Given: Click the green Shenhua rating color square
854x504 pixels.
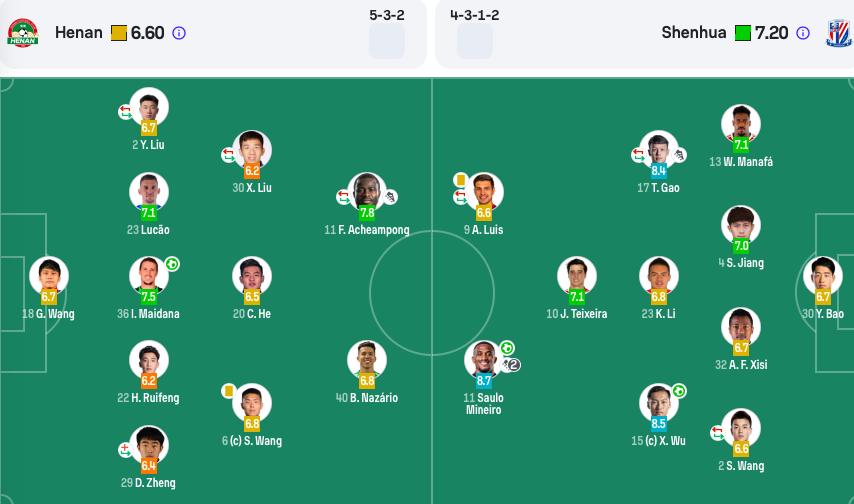Looking at the screenshot, I should point(742,33).
